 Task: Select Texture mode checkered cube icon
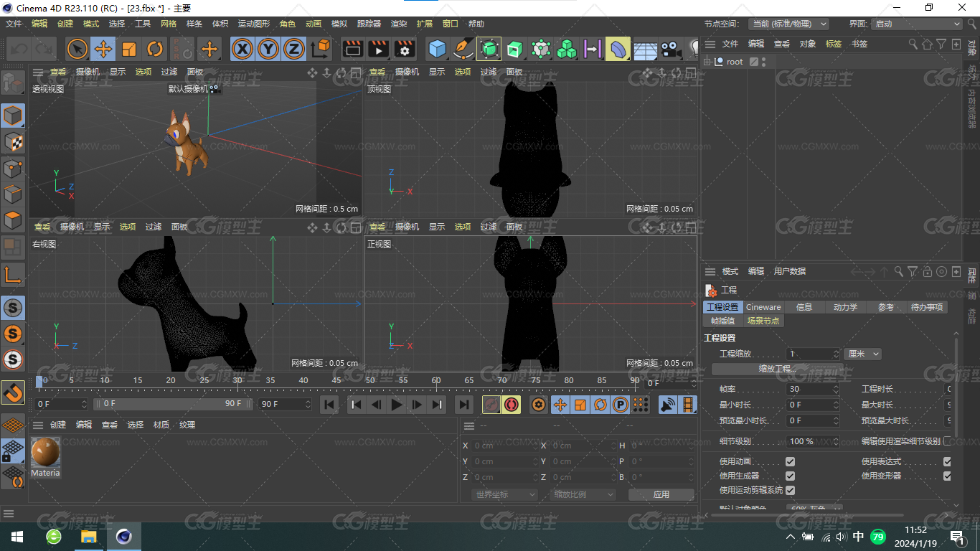pos(13,142)
